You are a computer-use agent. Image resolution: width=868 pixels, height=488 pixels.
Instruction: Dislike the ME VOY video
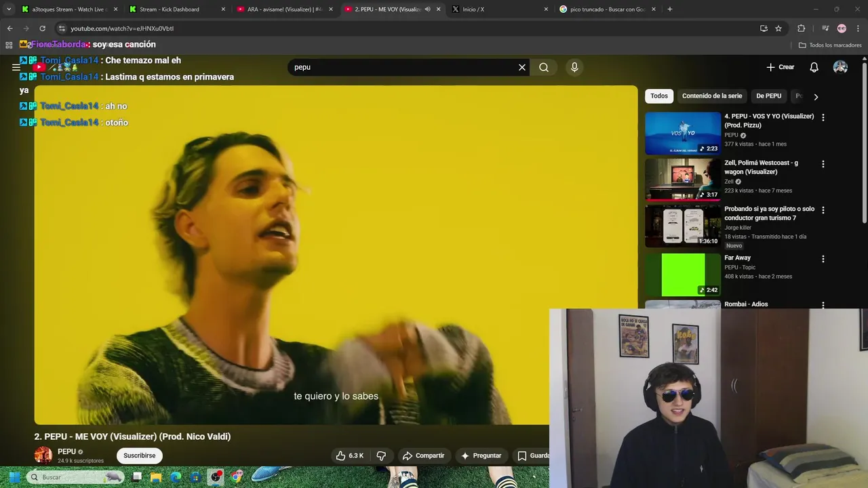[x=381, y=455]
